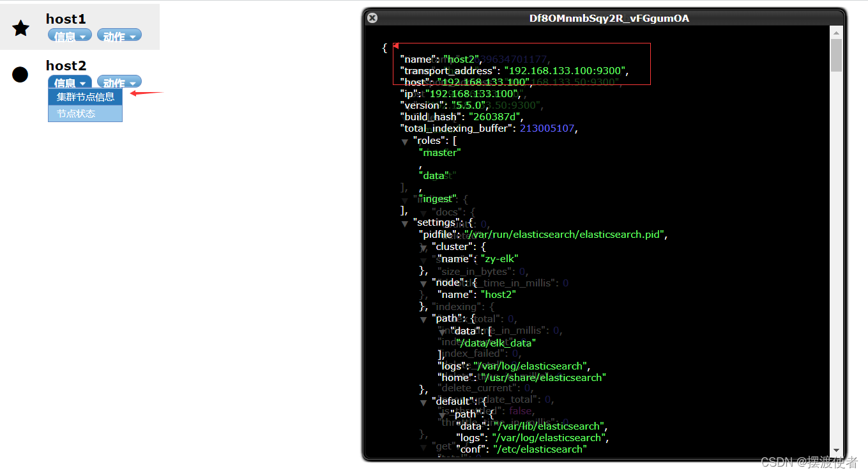This screenshot has height=475, width=868.
Task: Open host2's 动作 dropdown
Action: [x=119, y=82]
